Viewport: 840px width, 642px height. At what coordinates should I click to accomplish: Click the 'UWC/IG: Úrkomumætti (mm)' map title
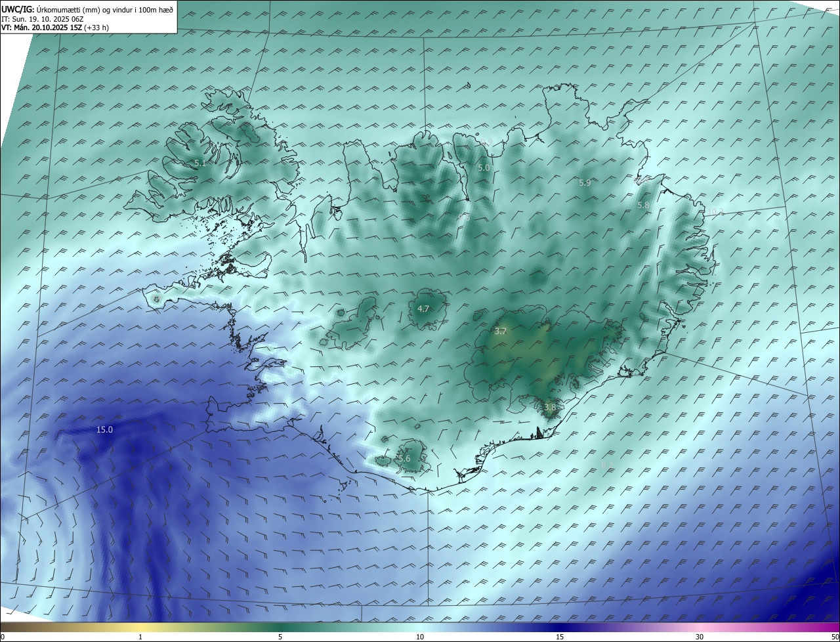pos(88,9)
